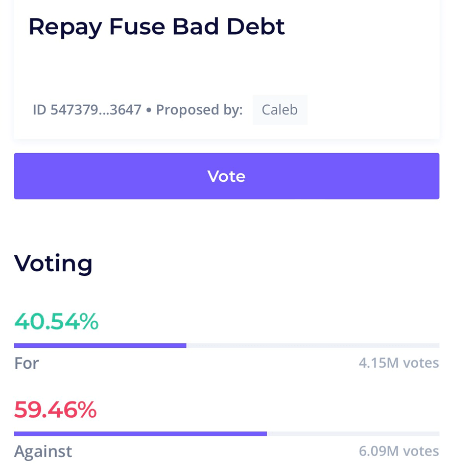Select the 40.54% For percentage label

56,322
